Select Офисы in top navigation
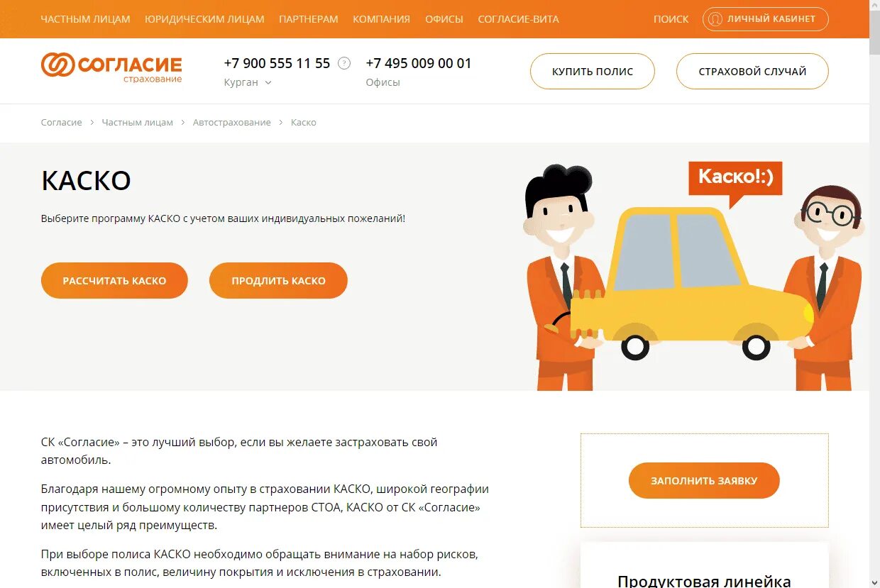The image size is (880, 588). (444, 19)
